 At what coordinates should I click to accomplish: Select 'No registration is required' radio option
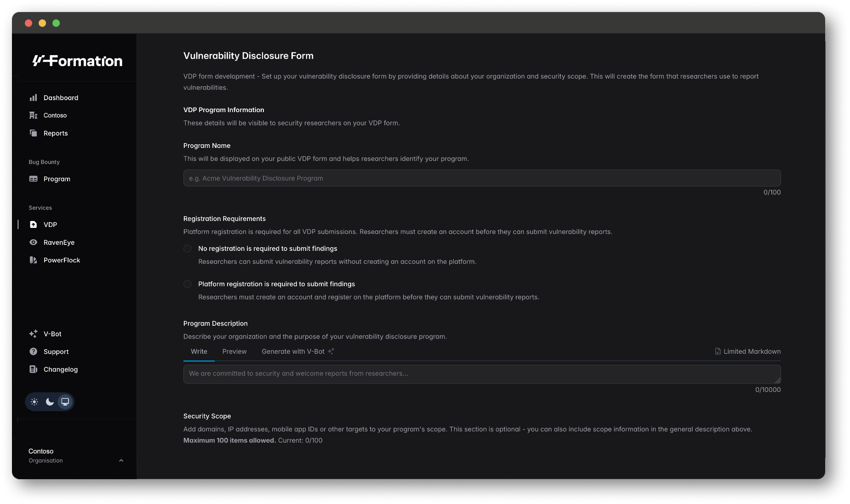click(x=188, y=249)
